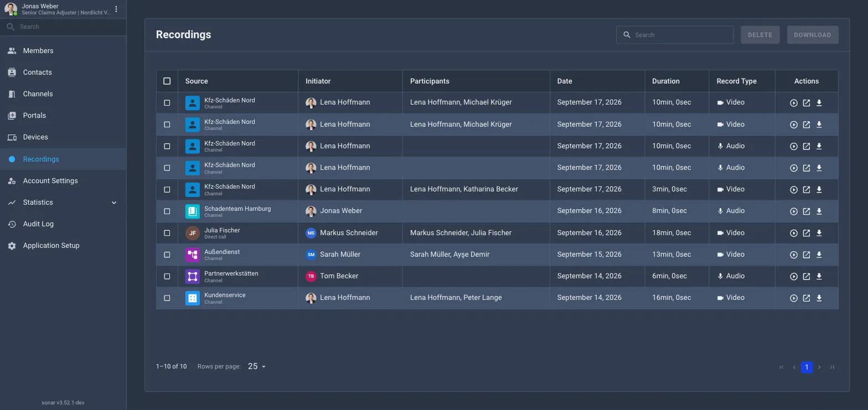Open Julia Fischer direct call recording externally
This screenshot has width=868, height=410.
[807, 233]
